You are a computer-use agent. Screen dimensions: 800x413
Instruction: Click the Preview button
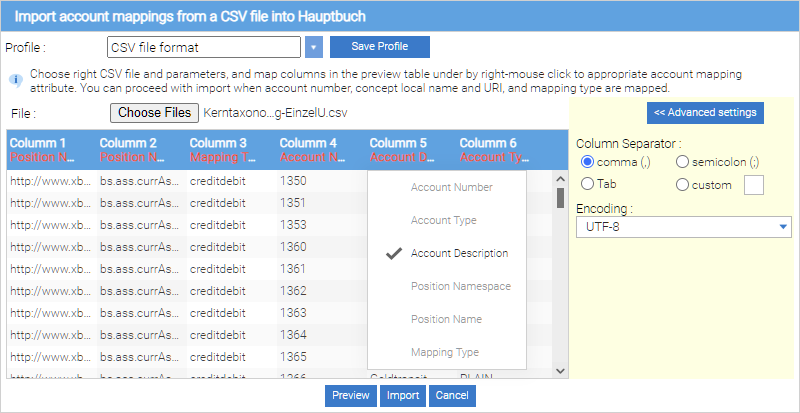coord(350,396)
